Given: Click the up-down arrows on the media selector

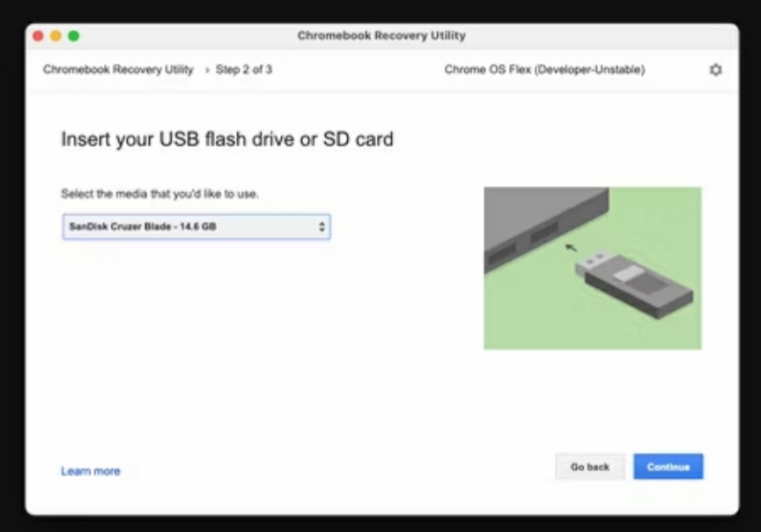Looking at the screenshot, I should coord(321,226).
